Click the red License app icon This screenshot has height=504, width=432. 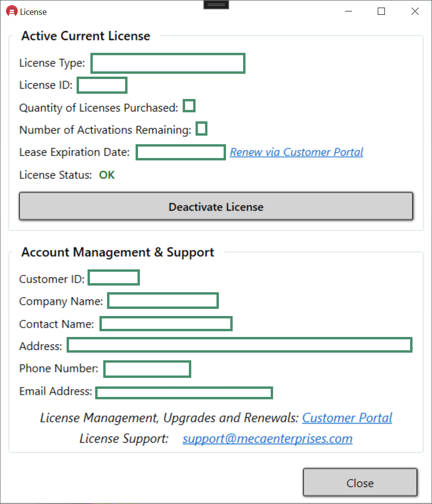coord(11,11)
